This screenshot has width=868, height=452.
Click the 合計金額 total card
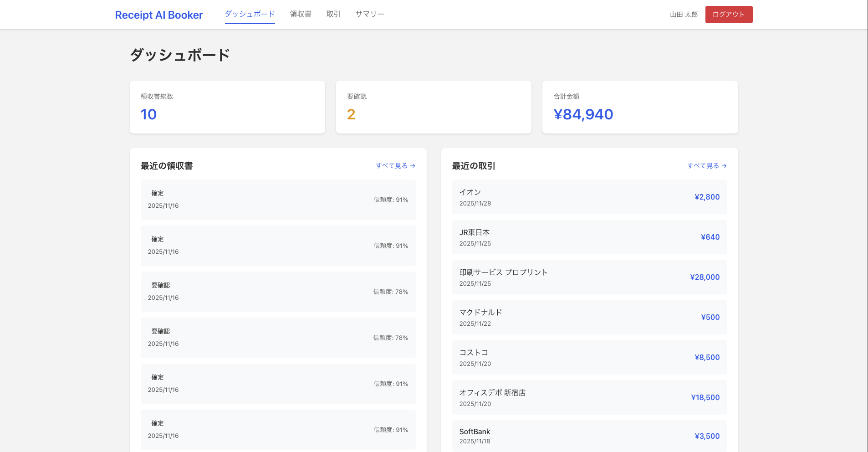point(639,107)
